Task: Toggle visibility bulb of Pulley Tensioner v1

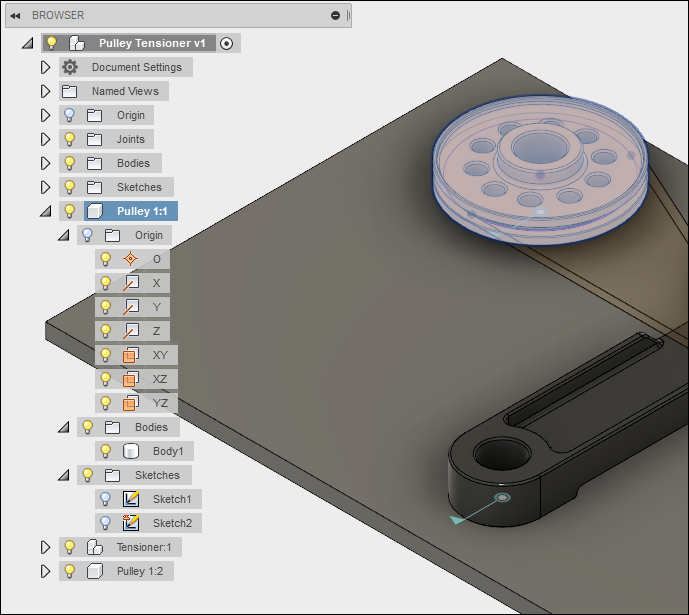Action: pos(51,43)
